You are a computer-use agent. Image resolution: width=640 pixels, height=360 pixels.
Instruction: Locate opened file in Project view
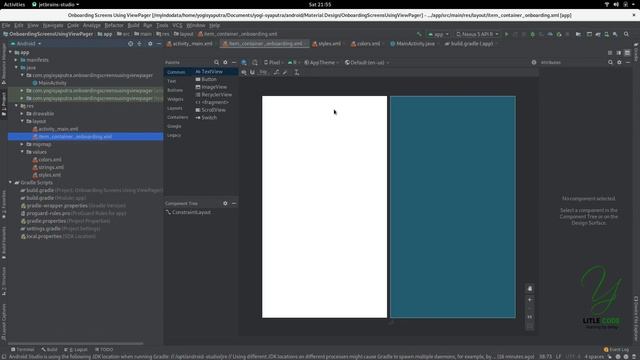130,44
